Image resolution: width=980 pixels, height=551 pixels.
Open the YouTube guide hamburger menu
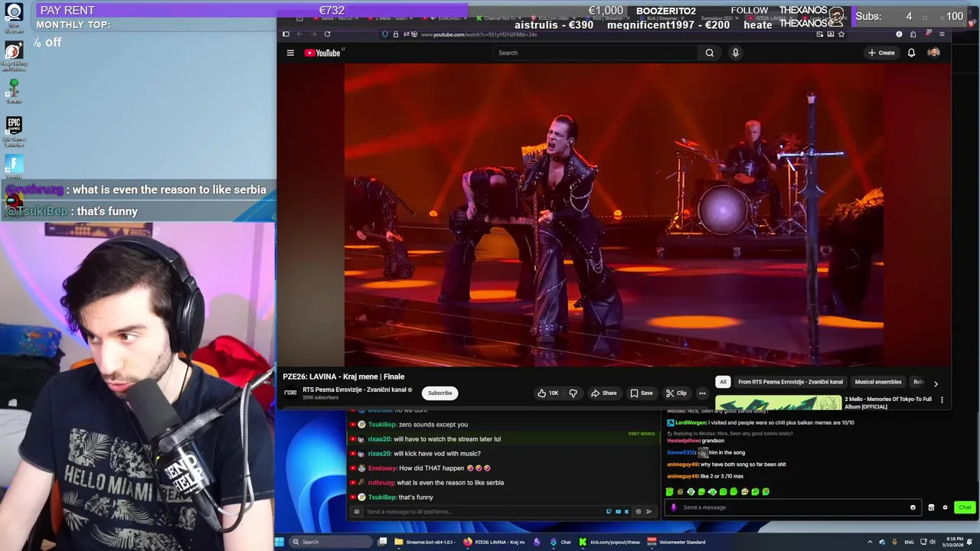(290, 53)
